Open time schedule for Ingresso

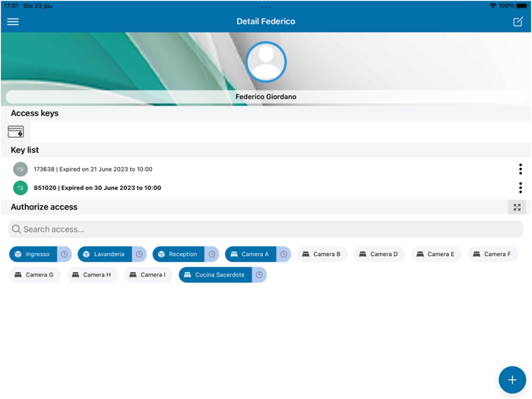64,254
